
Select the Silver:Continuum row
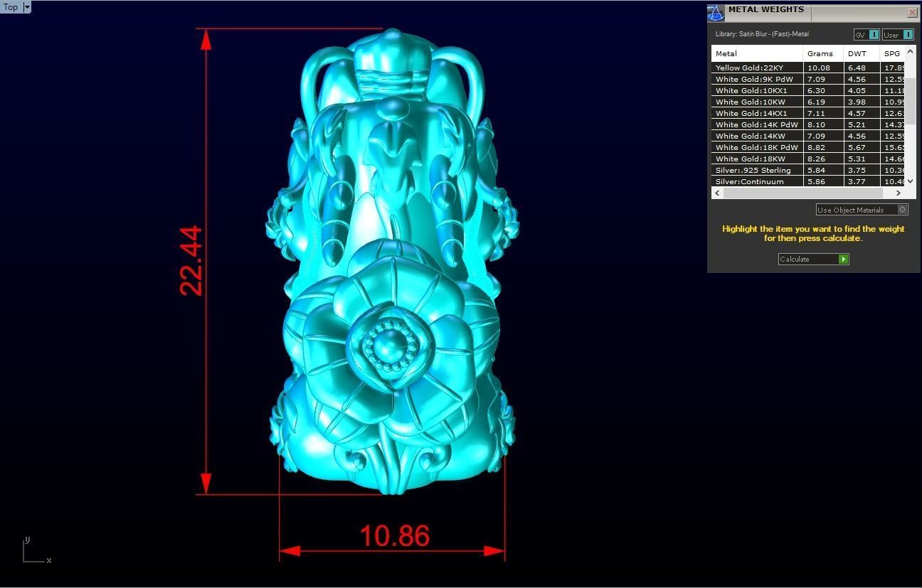[808, 181]
